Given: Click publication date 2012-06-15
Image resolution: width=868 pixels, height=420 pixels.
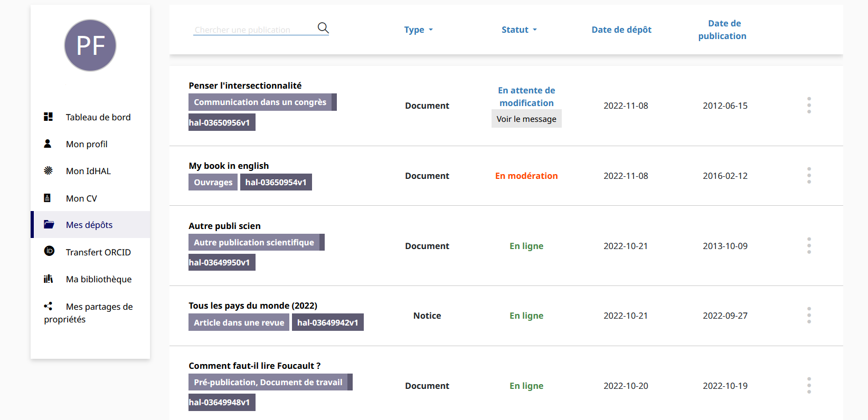Looking at the screenshot, I should (x=725, y=106).
